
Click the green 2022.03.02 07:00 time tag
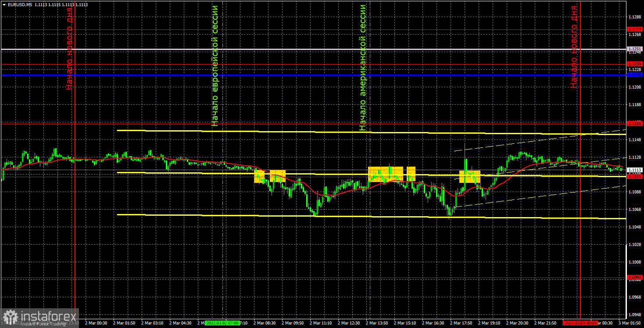tap(223, 323)
